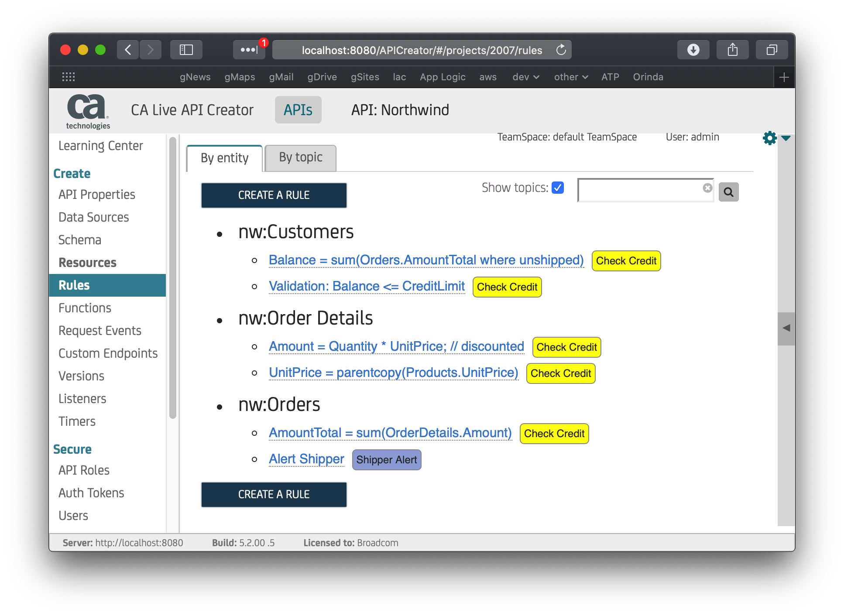Open the dev bookmarks dropdown
Viewport: 844px width, 616px height.
525,77
